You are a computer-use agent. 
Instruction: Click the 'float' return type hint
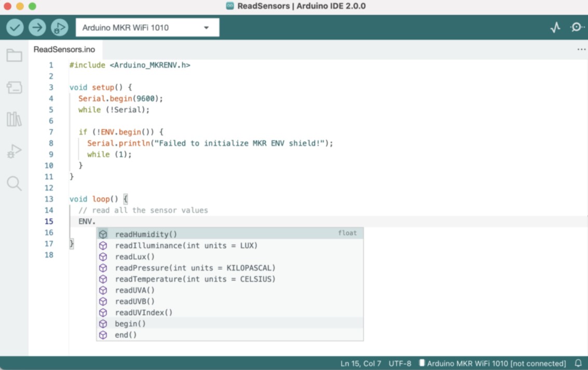point(347,233)
